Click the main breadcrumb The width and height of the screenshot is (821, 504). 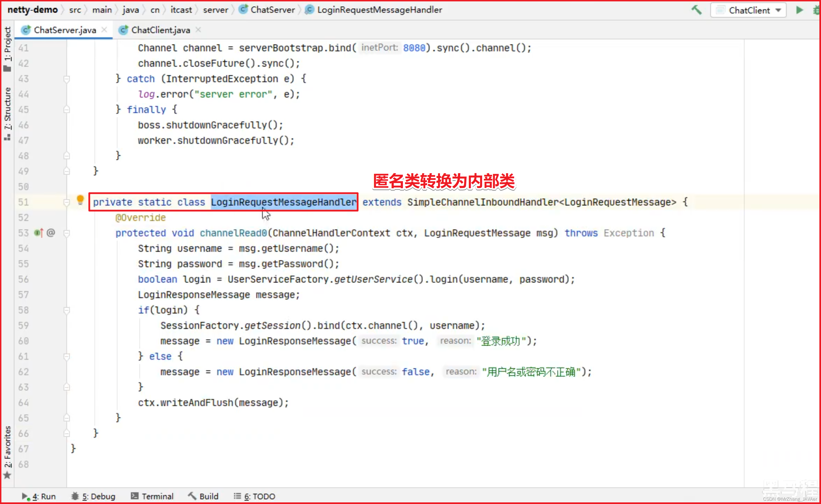pyautogui.click(x=102, y=10)
